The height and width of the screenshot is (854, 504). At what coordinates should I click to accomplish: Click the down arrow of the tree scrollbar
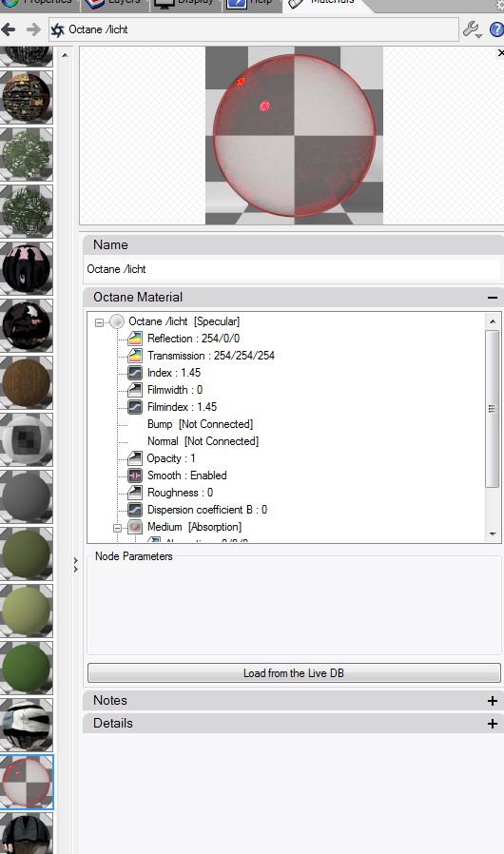point(493,534)
